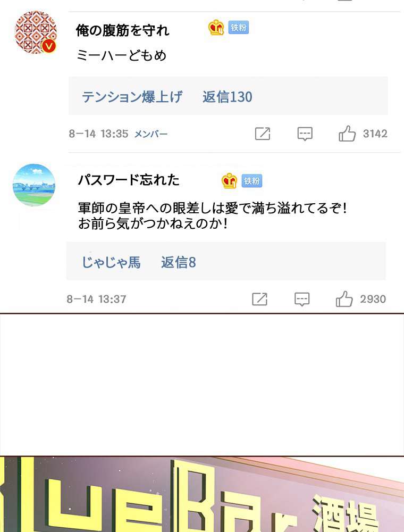The width and height of the screenshot is (404, 532).
Task: Expand the 返信8 replies
Action: [x=179, y=262]
